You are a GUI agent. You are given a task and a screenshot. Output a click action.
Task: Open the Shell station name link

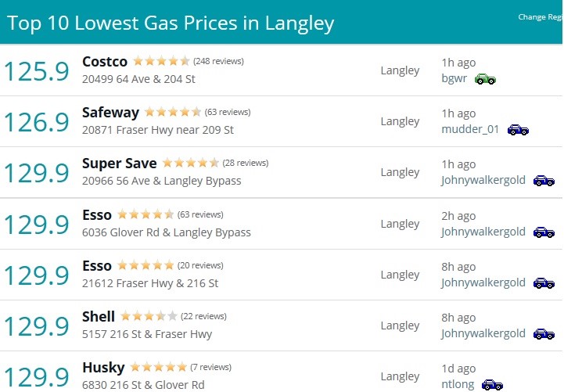click(99, 316)
